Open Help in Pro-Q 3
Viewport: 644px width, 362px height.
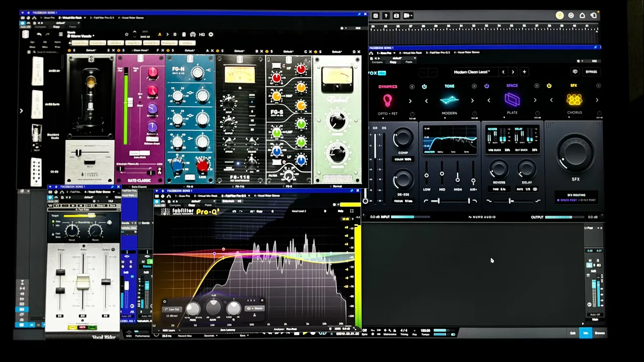(x=341, y=211)
